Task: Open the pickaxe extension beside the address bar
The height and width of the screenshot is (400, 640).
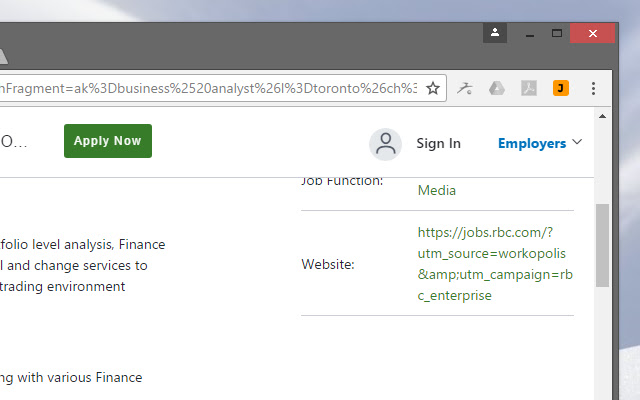Action: [x=464, y=88]
